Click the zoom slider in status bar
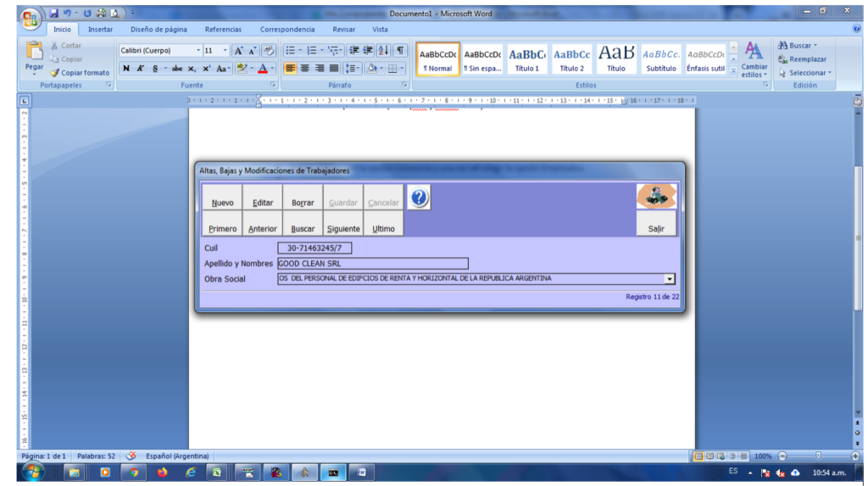Image resolution: width=868 pixels, height=486 pixels. [818, 456]
